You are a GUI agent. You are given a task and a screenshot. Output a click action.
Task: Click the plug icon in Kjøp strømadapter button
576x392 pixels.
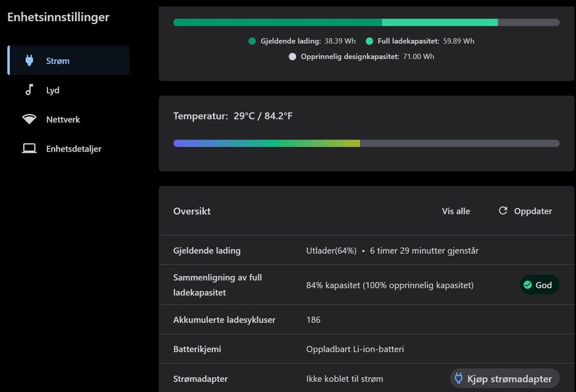tap(458, 378)
